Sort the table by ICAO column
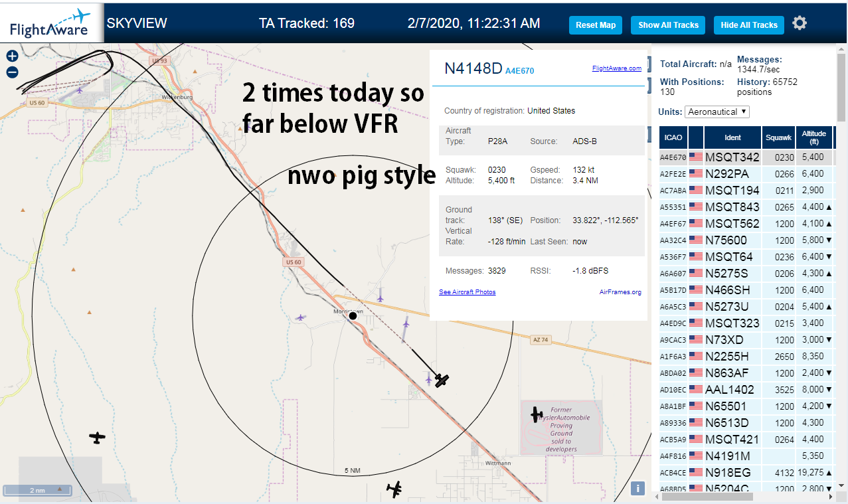 coord(673,137)
